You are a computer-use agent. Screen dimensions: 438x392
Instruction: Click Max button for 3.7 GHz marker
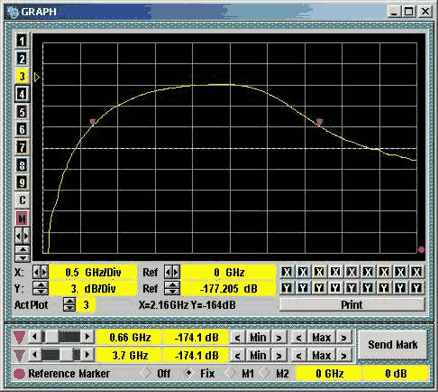point(321,355)
